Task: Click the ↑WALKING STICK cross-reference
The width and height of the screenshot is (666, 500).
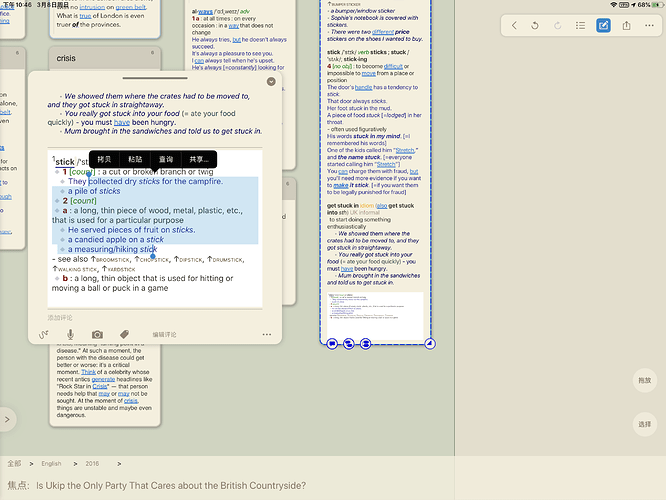Action: pyautogui.click(x=75, y=269)
